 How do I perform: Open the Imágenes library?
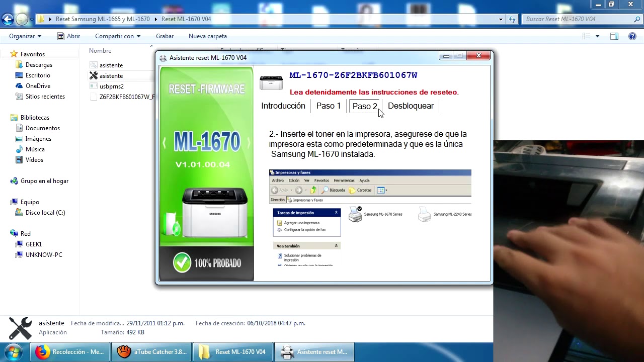38,139
